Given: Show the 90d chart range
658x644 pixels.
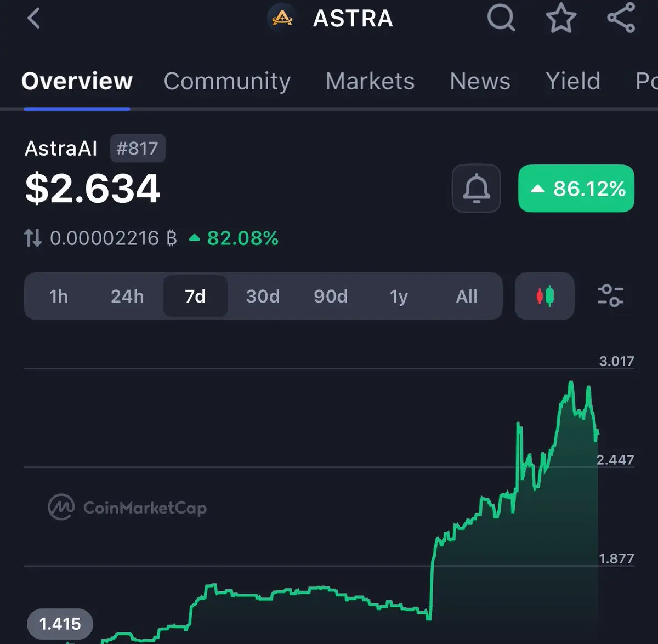Looking at the screenshot, I should click(x=331, y=297).
